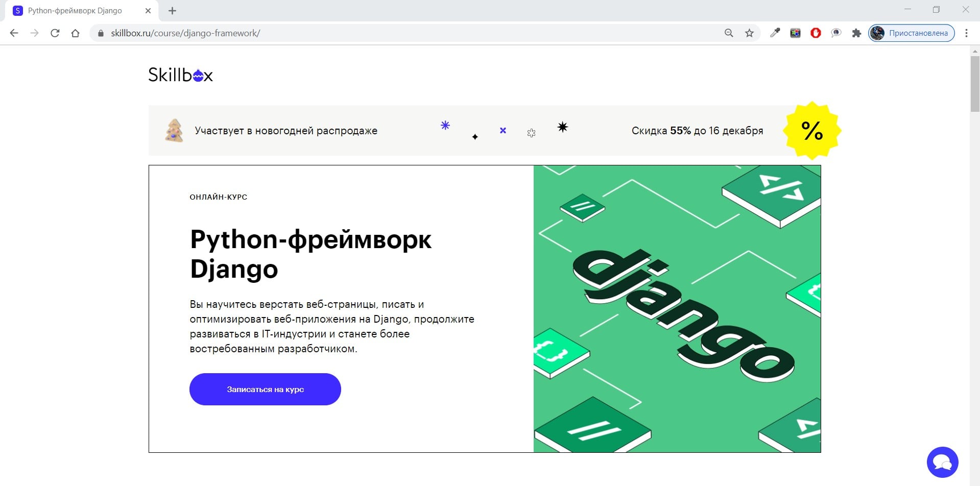This screenshot has height=486, width=980.
Task: Select the Python-фреймворк Django browser tab
Action: point(82,11)
